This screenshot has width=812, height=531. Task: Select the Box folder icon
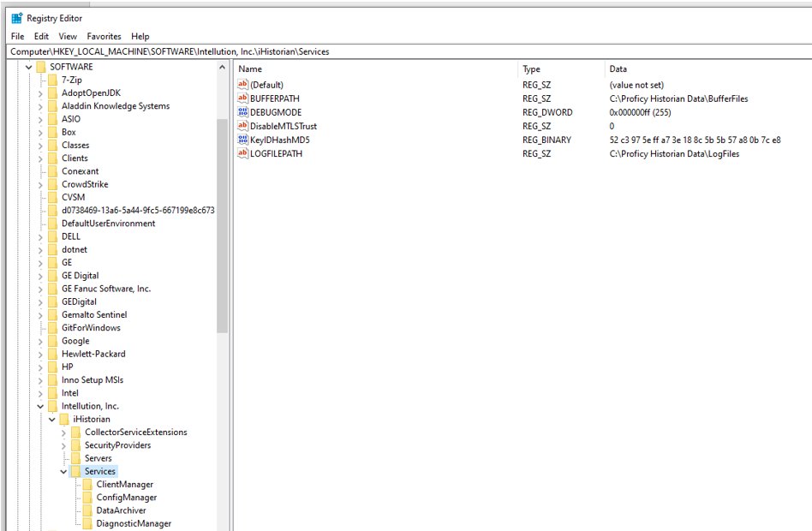[x=52, y=132]
